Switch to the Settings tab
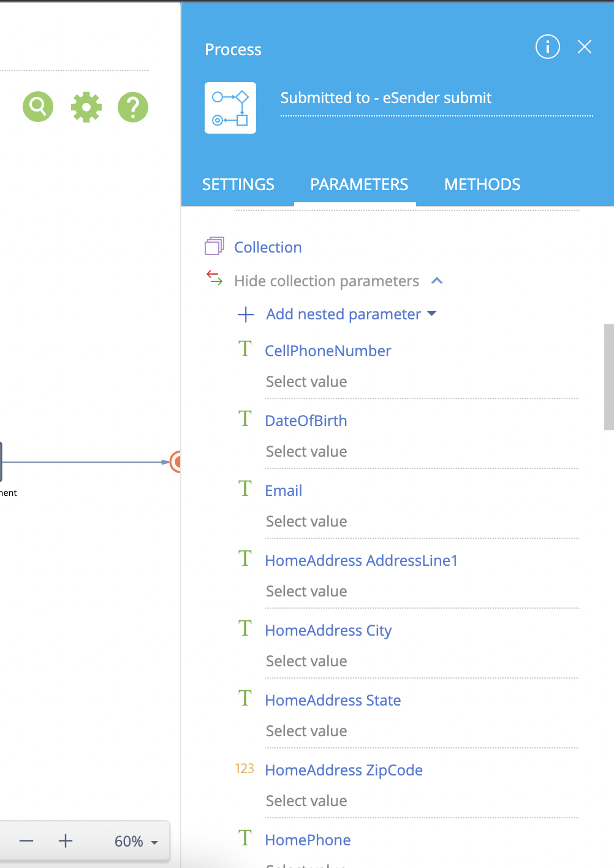The height and width of the screenshot is (868, 614). (238, 185)
